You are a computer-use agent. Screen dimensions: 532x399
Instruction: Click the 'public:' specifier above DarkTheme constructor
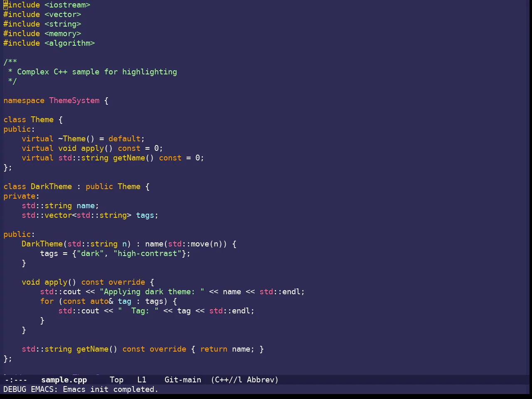click(19, 234)
